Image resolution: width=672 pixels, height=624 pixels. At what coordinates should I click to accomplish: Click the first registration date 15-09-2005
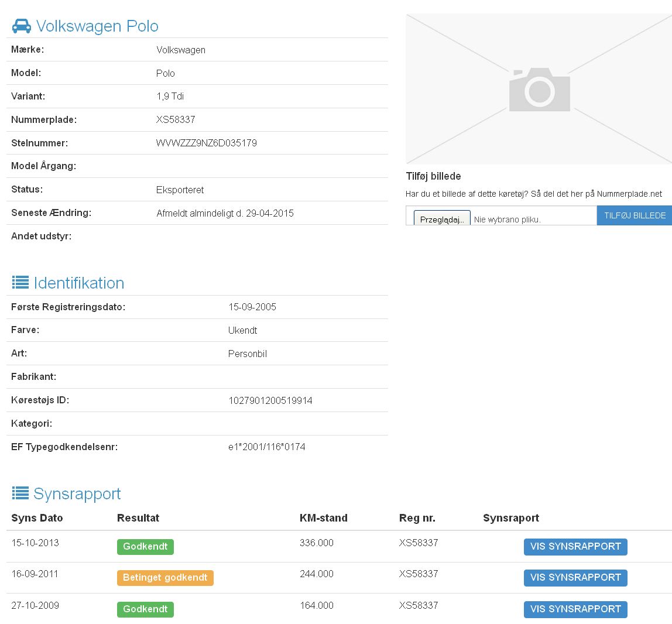[252, 307]
